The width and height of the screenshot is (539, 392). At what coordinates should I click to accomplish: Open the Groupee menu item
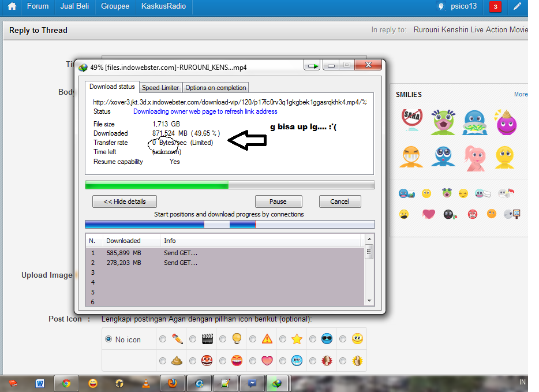[115, 6]
